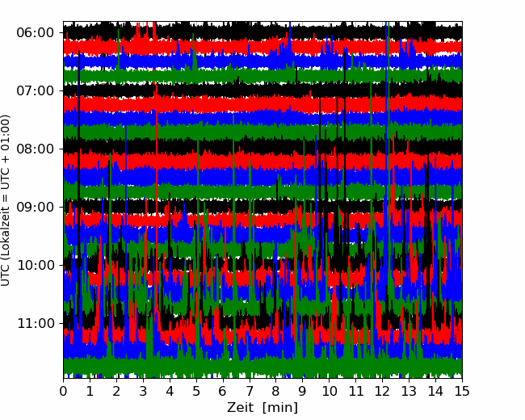Screen dimensions: 525x420
Task: Click the x-axis tick label 11
Action: click(x=356, y=391)
